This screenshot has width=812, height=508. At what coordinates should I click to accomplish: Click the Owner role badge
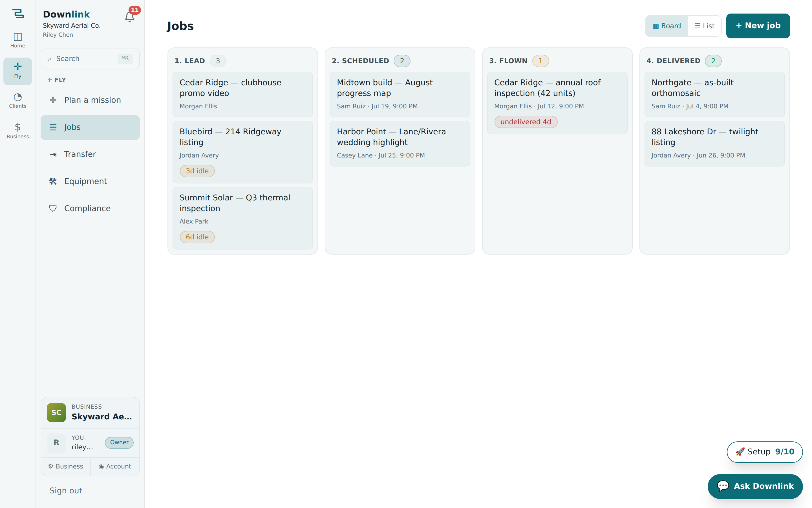(119, 443)
